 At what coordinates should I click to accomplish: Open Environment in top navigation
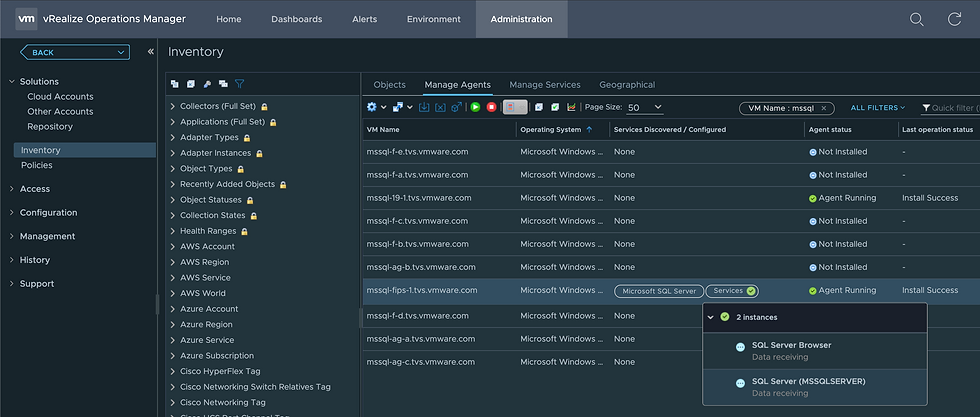434,19
